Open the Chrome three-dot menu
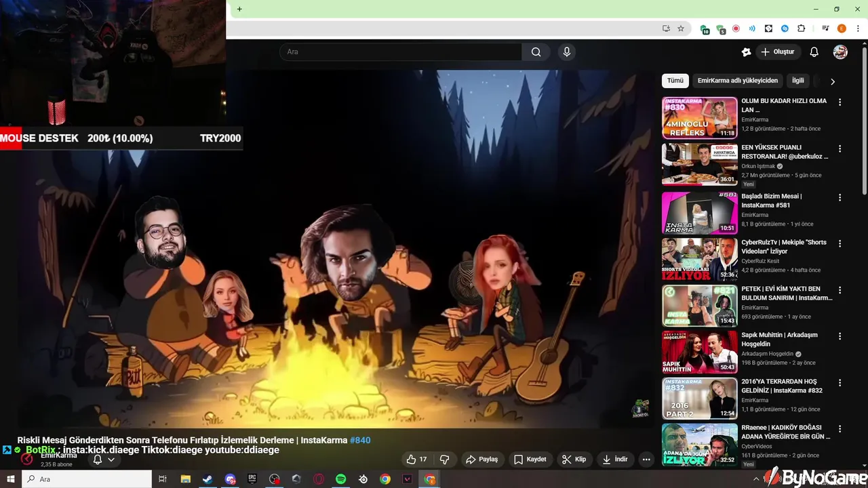Screen dimensions: 868x488 coord(858,28)
